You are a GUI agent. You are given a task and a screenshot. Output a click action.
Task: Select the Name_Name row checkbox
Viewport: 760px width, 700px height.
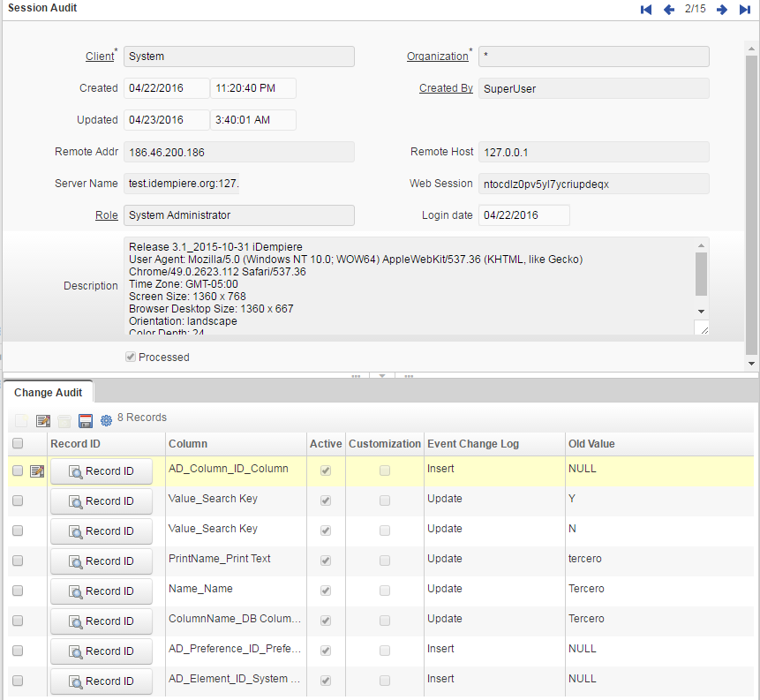click(x=18, y=591)
